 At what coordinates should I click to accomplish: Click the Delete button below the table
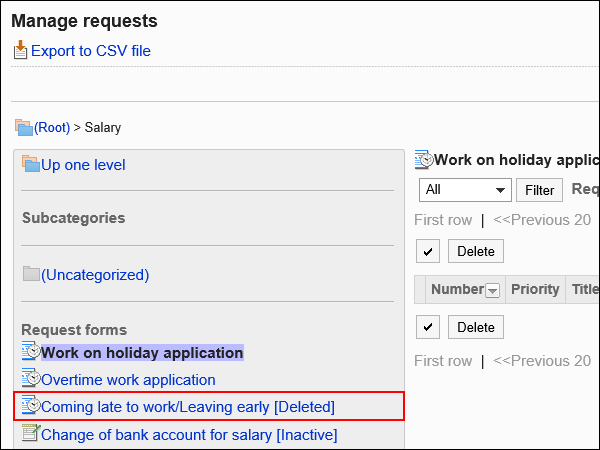476,327
